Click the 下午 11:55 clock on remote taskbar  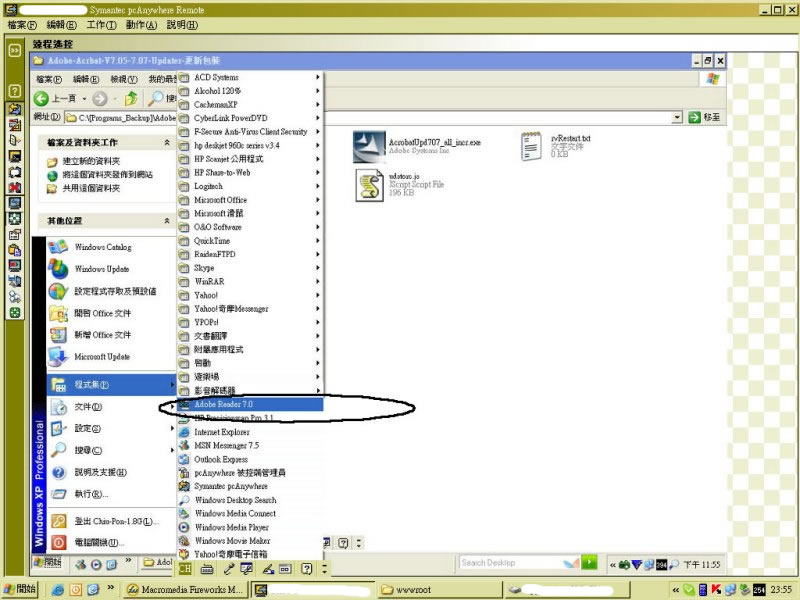click(x=702, y=564)
